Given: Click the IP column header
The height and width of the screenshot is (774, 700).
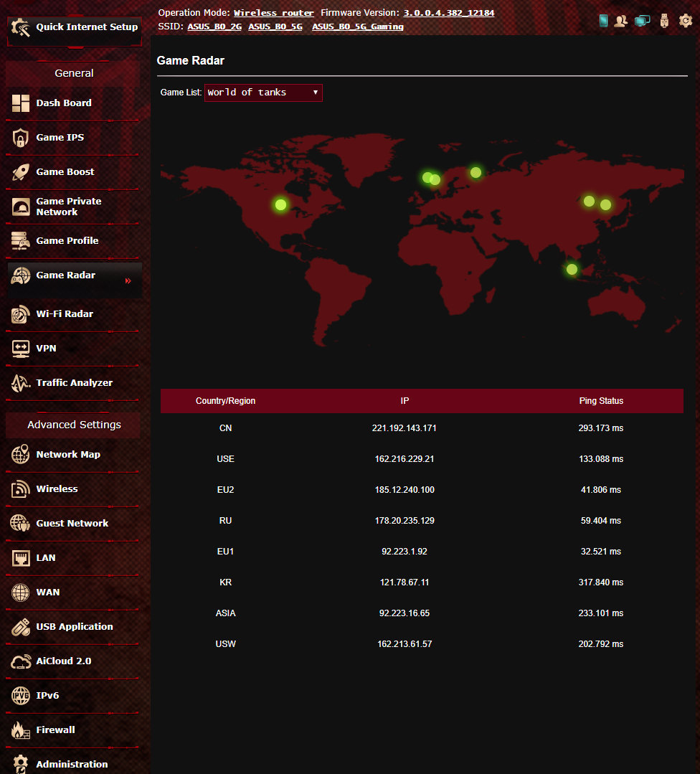Looking at the screenshot, I should 405,401.
